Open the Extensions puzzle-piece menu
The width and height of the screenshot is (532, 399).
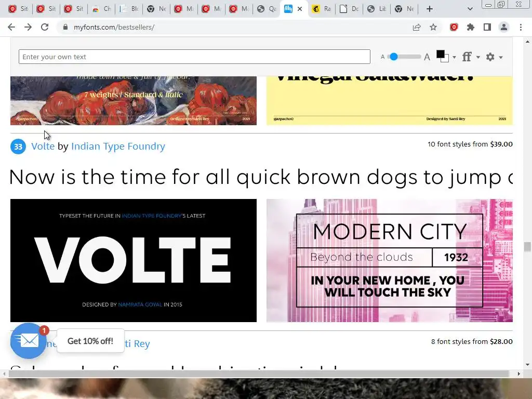tap(471, 27)
